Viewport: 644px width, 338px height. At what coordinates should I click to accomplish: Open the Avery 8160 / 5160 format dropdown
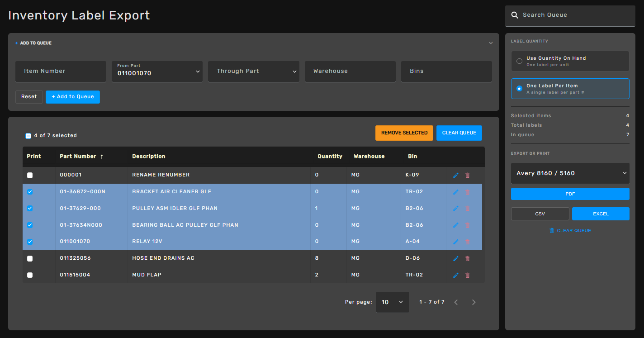(570, 173)
